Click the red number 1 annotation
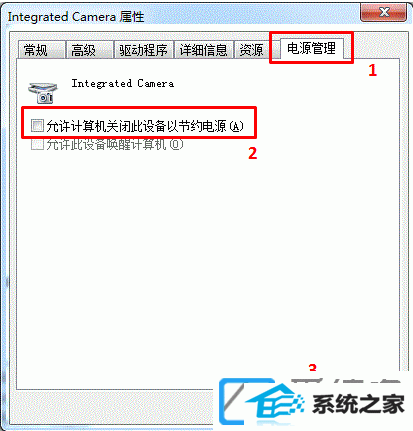This screenshot has width=413, height=431. (x=372, y=70)
